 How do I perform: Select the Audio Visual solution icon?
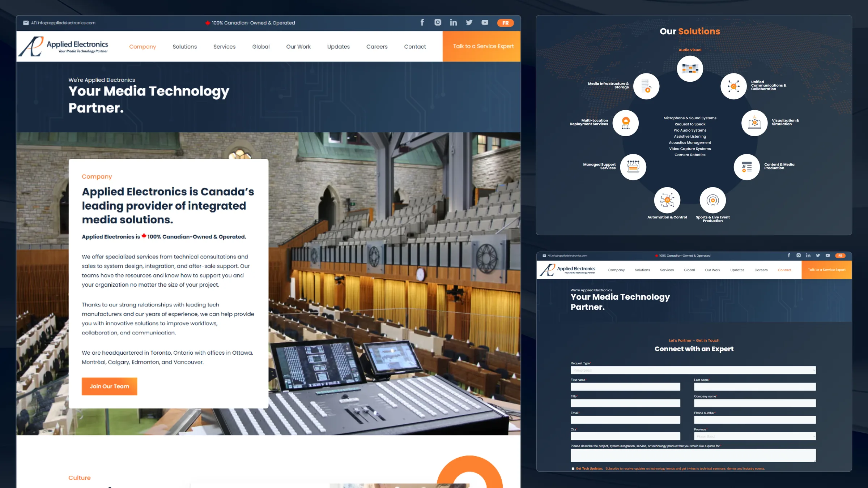(690, 68)
